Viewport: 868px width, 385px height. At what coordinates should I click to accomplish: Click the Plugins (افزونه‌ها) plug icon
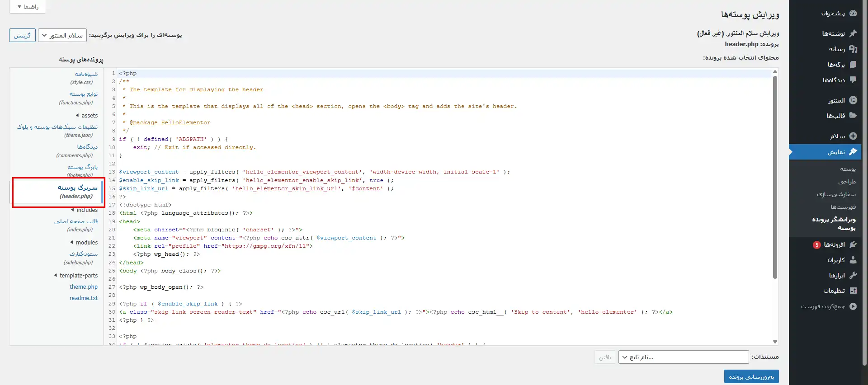pos(853,244)
